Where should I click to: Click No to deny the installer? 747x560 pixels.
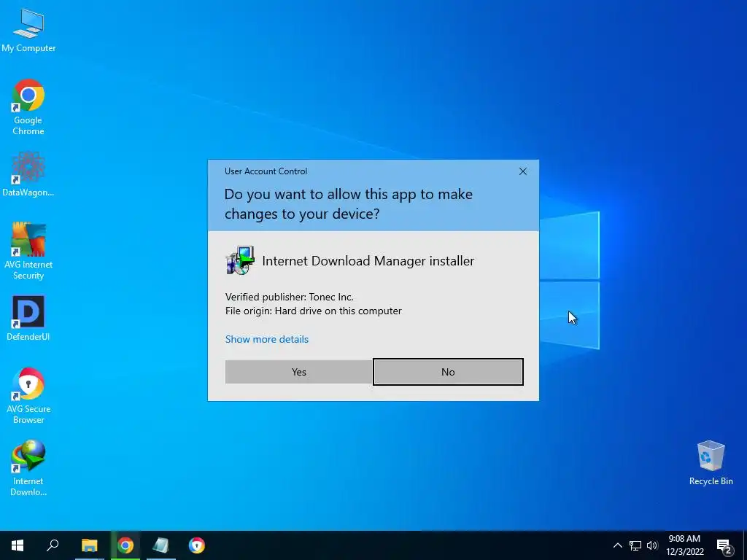448,372
